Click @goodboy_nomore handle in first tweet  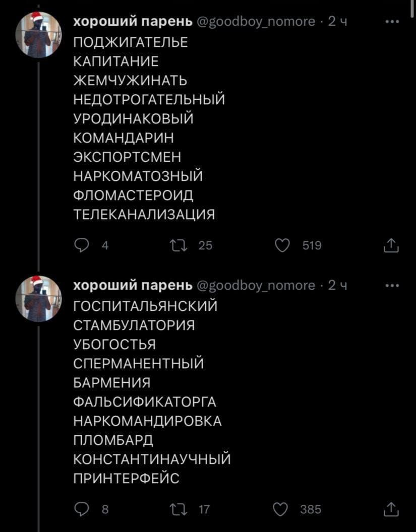tap(257, 22)
